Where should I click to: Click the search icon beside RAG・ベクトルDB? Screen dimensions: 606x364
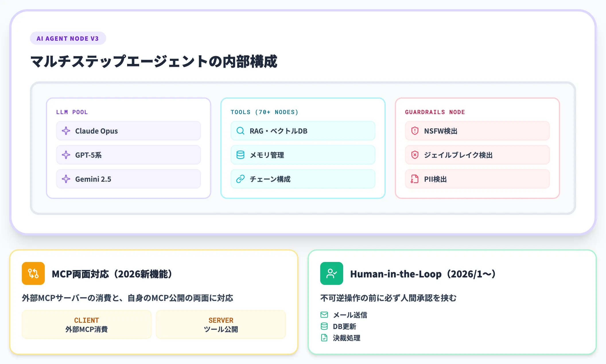(x=240, y=131)
